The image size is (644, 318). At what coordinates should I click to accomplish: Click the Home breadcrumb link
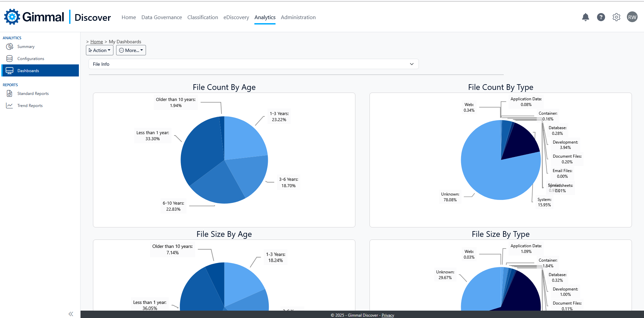(97, 42)
